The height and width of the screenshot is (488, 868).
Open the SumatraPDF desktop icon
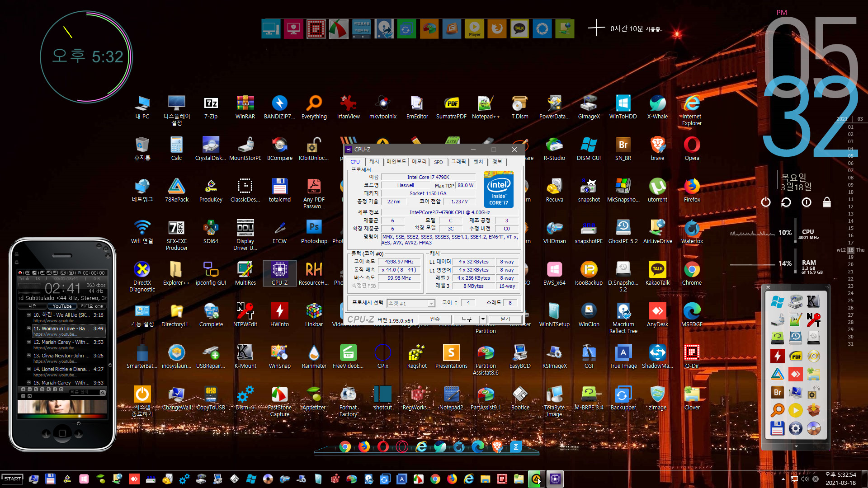[x=451, y=108]
